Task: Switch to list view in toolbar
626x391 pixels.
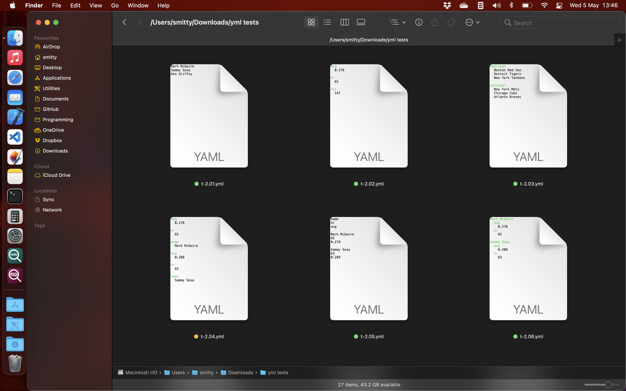Action: coord(327,22)
